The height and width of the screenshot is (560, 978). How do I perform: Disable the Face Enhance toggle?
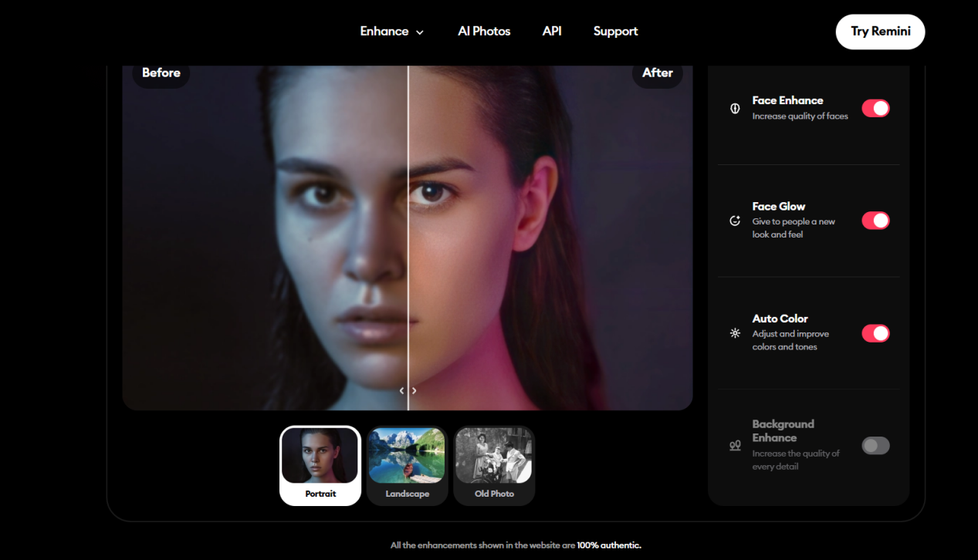[x=875, y=109]
